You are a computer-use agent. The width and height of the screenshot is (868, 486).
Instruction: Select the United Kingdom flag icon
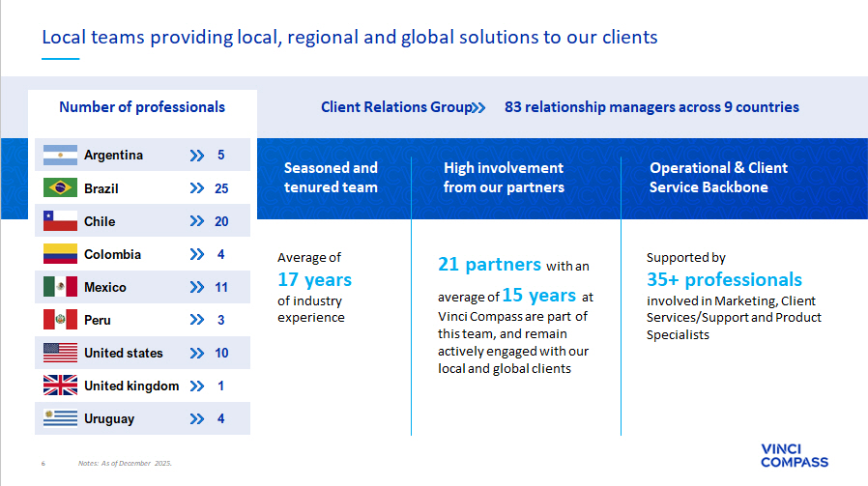60,386
